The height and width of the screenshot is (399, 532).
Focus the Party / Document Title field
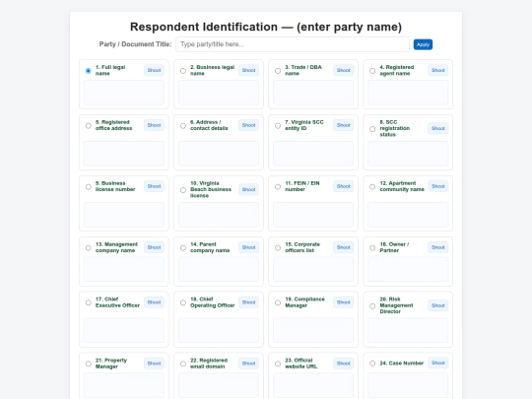[x=293, y=44]
